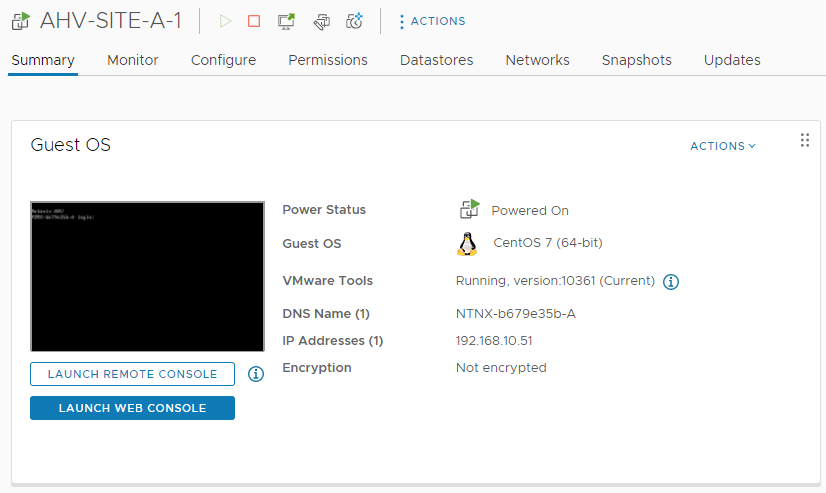Viewport: 826px width, 493px height.
Task: Open the top ACTIONS menu
Action: click(432, 21)
